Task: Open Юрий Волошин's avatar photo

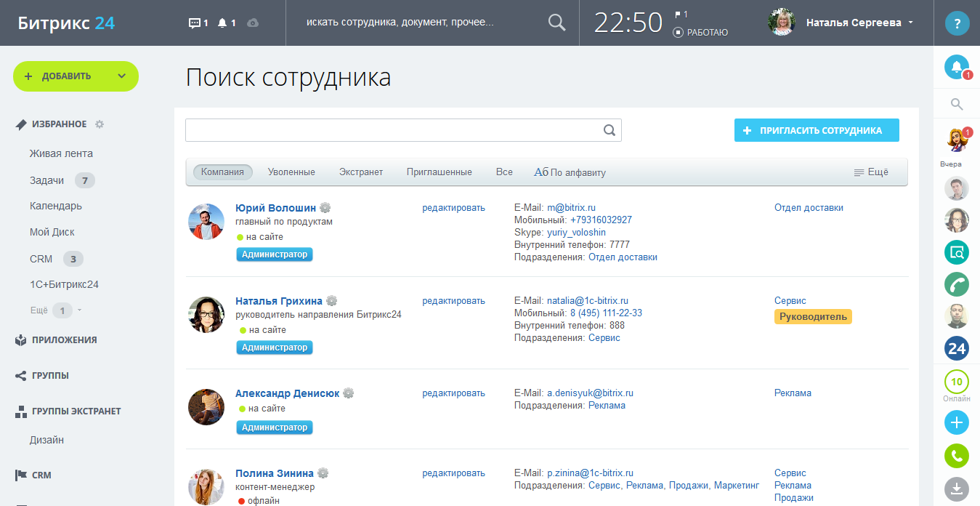Action: coord(206,222)
